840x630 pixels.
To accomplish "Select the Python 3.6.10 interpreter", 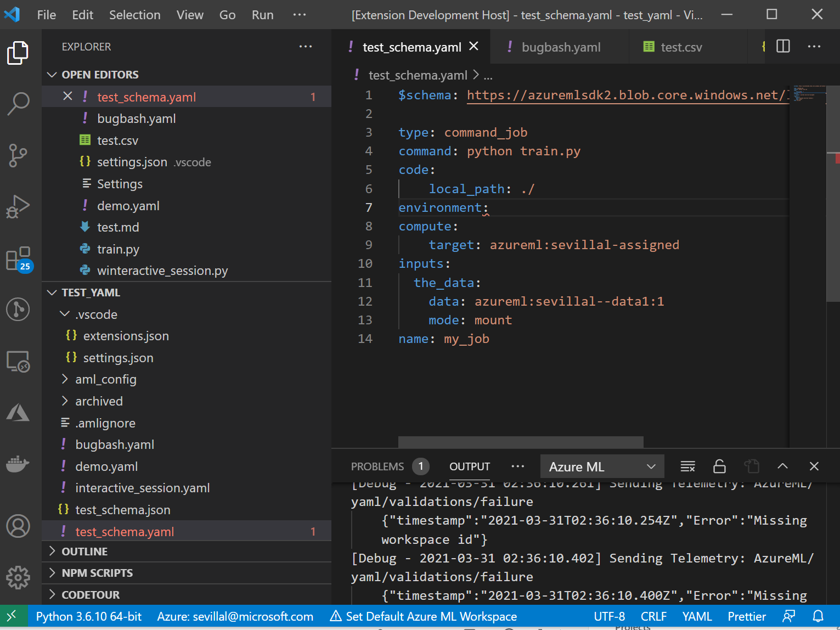I will (x=88, y=616).
